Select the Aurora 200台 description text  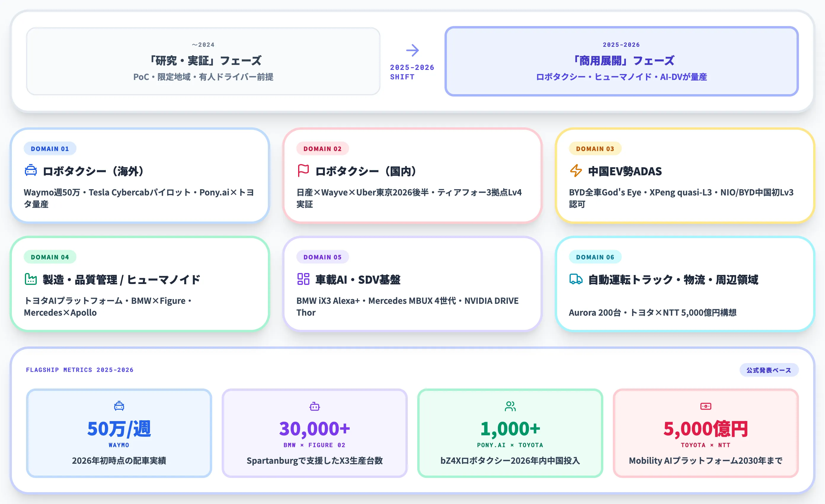pos(653,313)
